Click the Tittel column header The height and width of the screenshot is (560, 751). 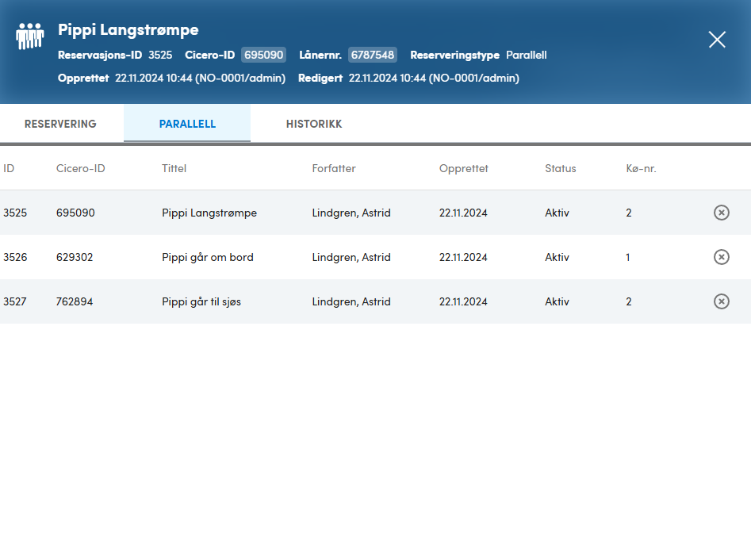point(174,169)
